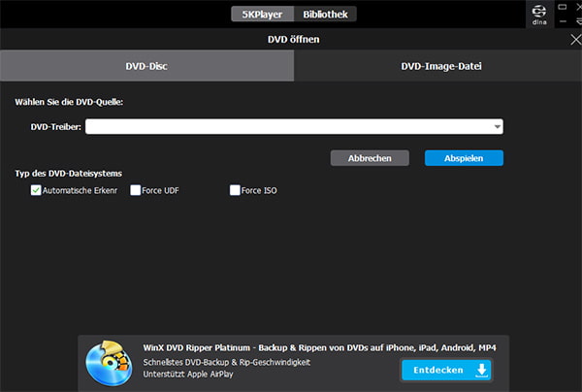Viewport: 582px width, 392px height.
Task: Maximize the 5KPlayer window
Action: pyautogui.click(x=563, y=7)
